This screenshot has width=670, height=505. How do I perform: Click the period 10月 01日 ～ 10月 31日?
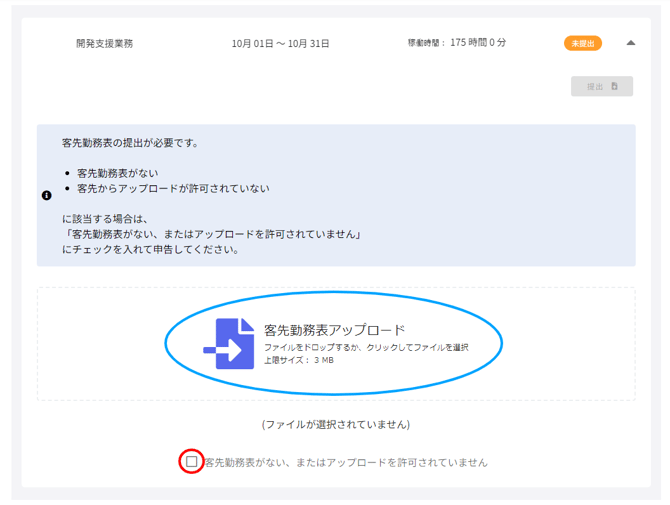[281, 44]
